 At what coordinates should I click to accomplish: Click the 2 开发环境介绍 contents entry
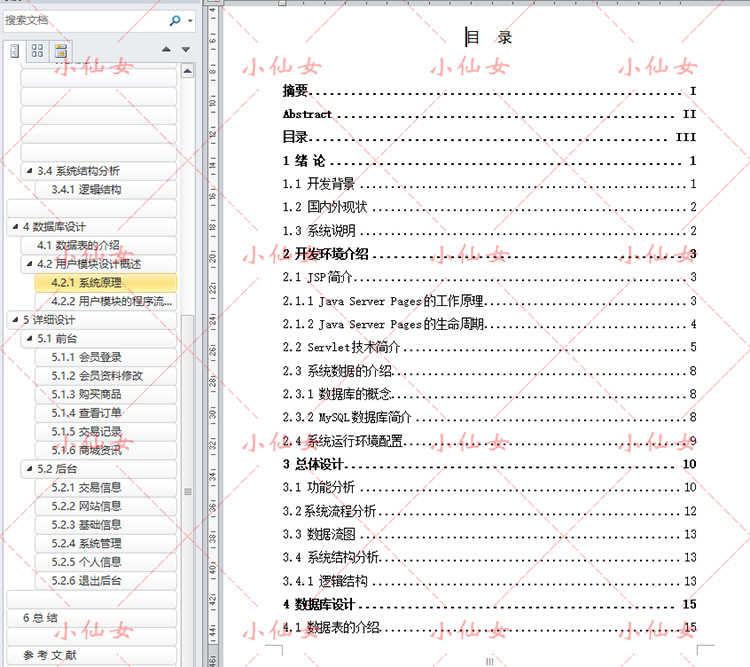(489, 254)
